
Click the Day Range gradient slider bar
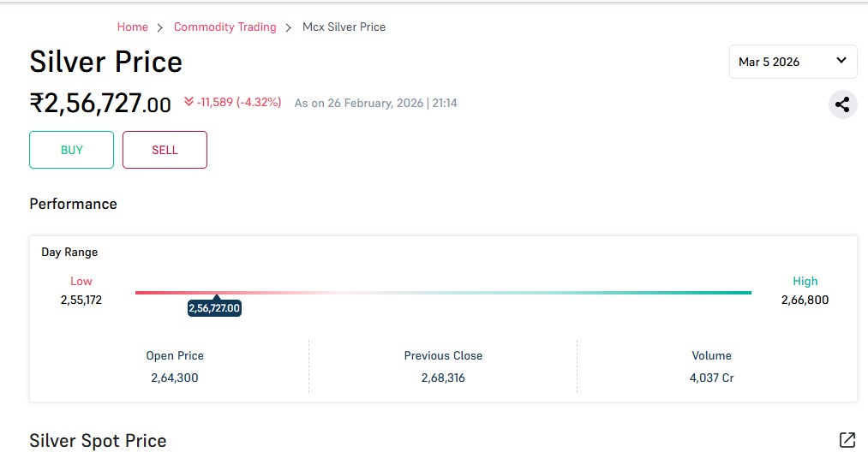pyautogui.click(x=443, y=293)
